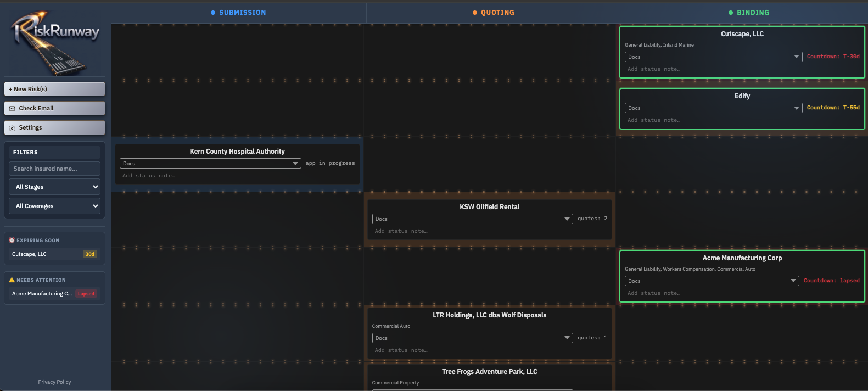868x391 pixels.
Task: Click the Settings gear icon
Action: click(x=12, y=128)
